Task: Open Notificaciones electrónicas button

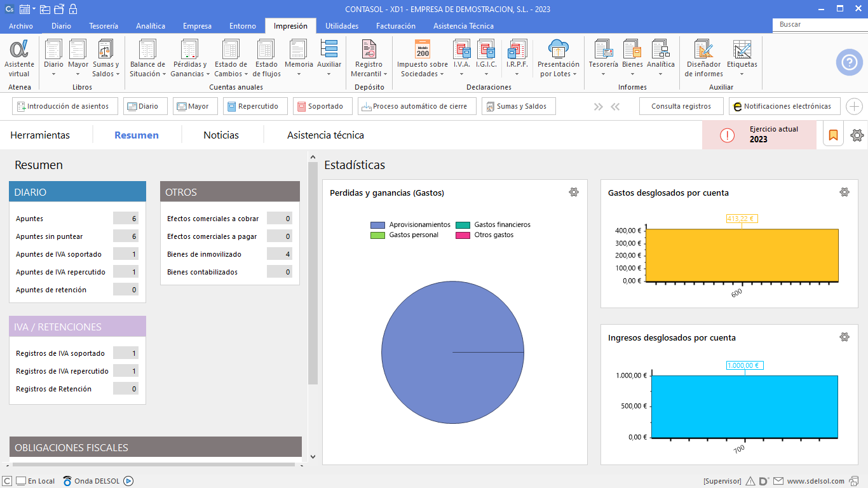Action: pyautogui.click(x=785, y=106)
